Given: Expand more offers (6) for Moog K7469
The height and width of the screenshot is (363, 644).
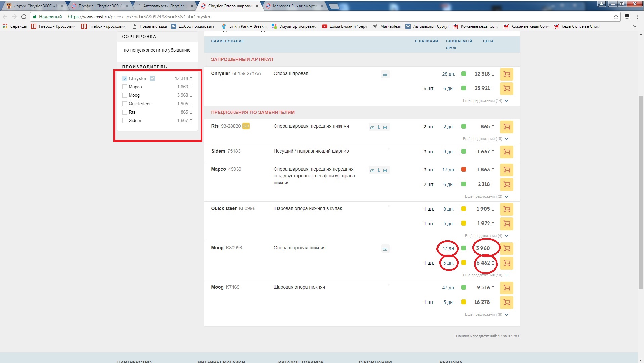Looking at the screenshot, I should (487, 314).
